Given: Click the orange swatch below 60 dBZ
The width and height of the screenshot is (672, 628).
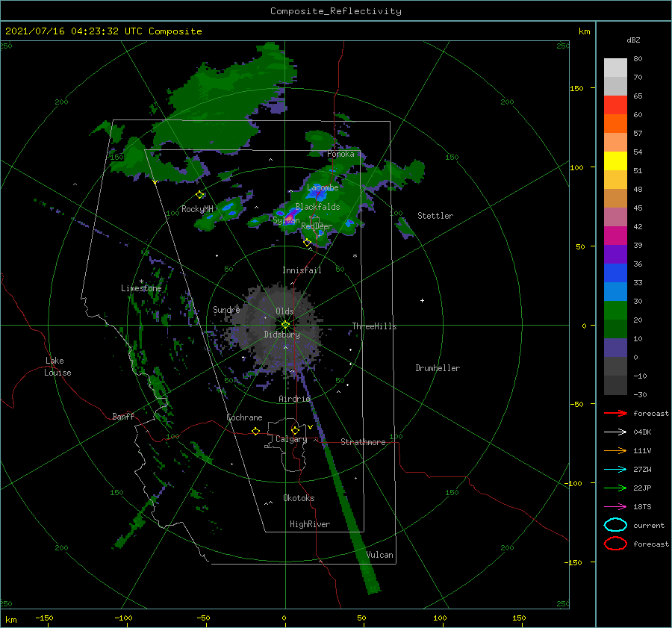Looking at the screenshot, I should coord(615,123).
